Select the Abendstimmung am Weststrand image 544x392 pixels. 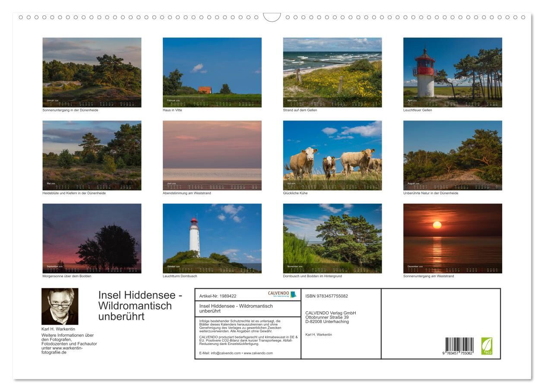pos(212,155)
